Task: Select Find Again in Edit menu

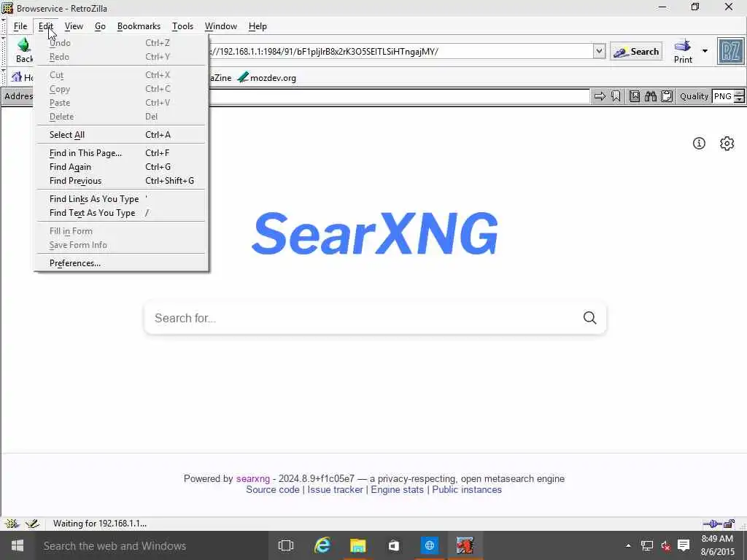Action: point(121,167)
